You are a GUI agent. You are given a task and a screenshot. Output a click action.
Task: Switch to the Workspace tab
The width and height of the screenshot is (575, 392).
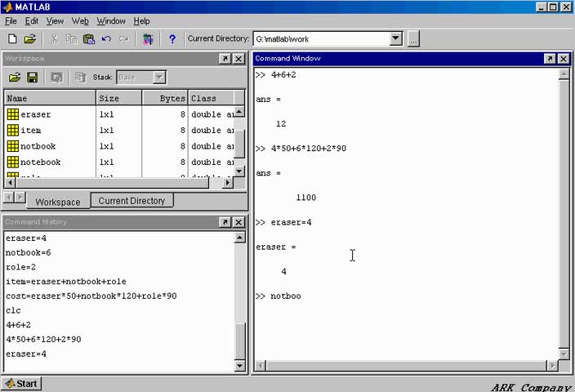(58, 202)
